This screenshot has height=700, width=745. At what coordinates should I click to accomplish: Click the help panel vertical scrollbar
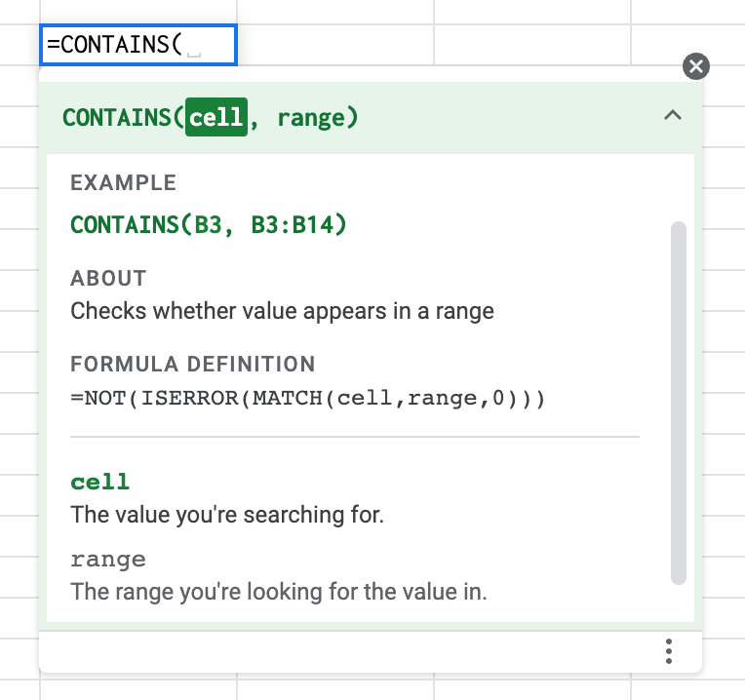tap(679, 403)
